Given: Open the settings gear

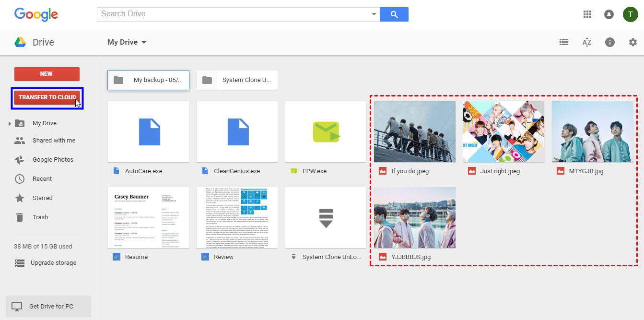Looking at the screenshot, I should [633, 42].
